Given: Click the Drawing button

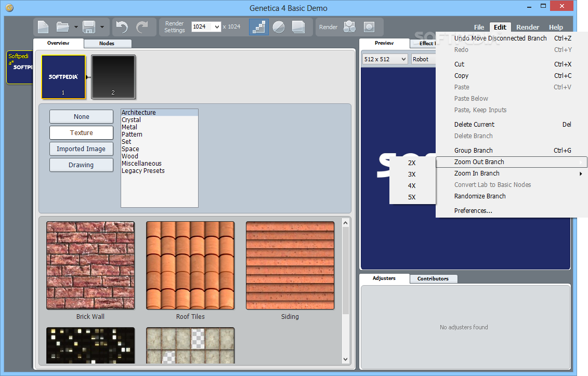Looking at the screenshot, I should pyautogui.click(x=82, y=165).
